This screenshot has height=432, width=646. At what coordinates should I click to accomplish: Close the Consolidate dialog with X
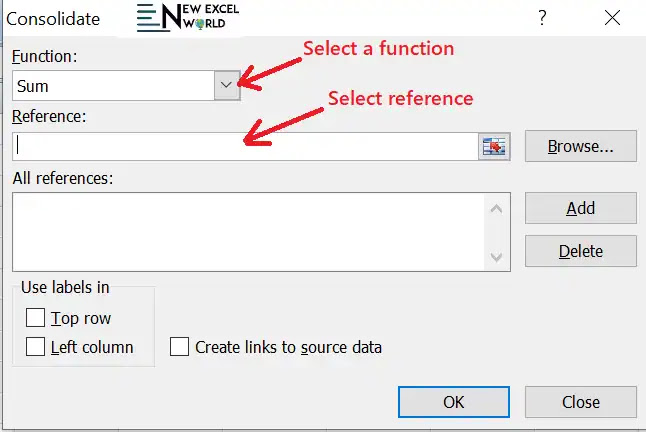(612, 18)
